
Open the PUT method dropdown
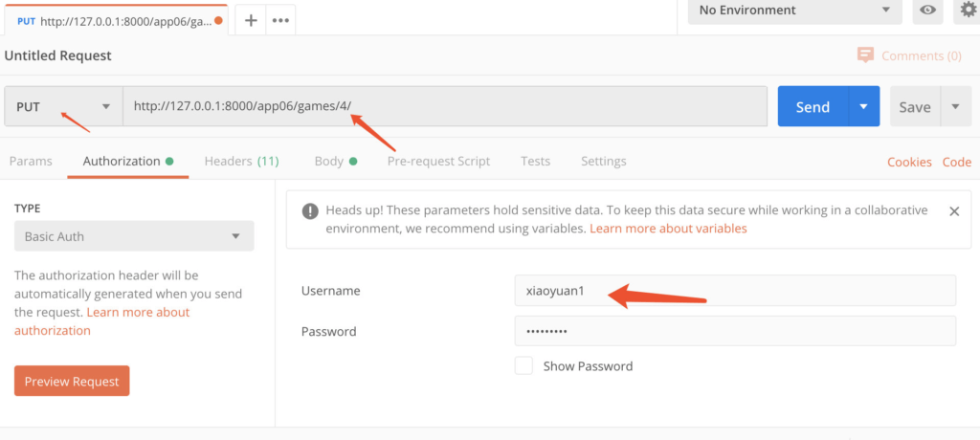[64, 107]
